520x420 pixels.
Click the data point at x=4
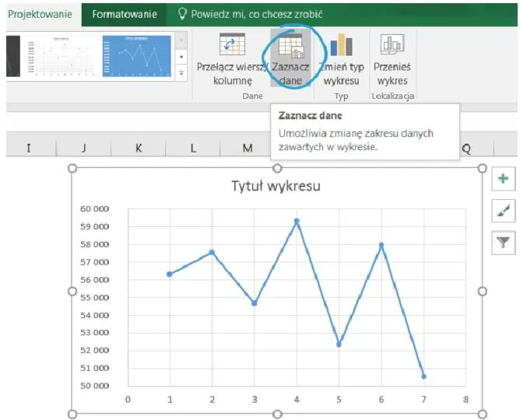[297, 221]
